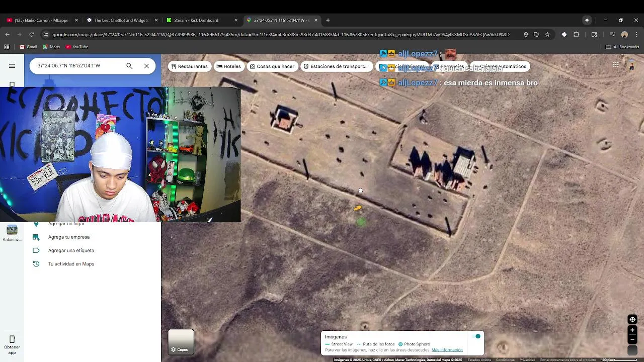Close the ChatBot and Widgets tab
The width and height of the screenshot is (644, 362).
[156, 20]
